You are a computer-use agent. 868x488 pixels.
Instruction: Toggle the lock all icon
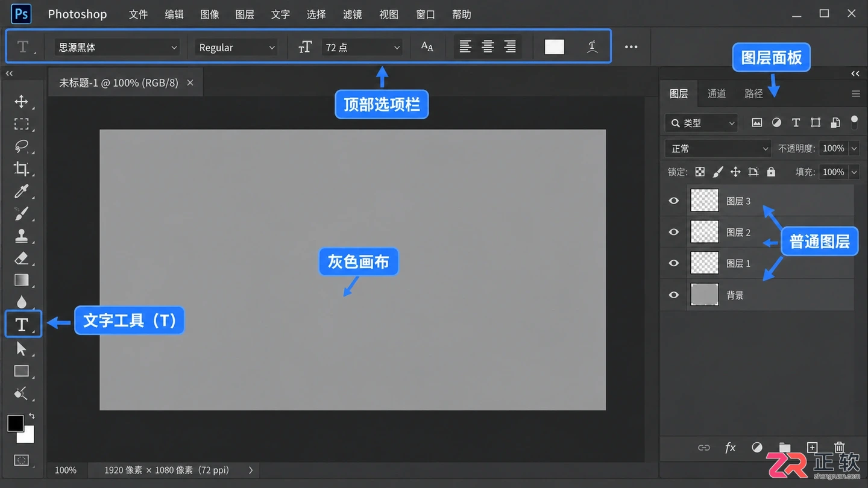click(x=771, y=172)
